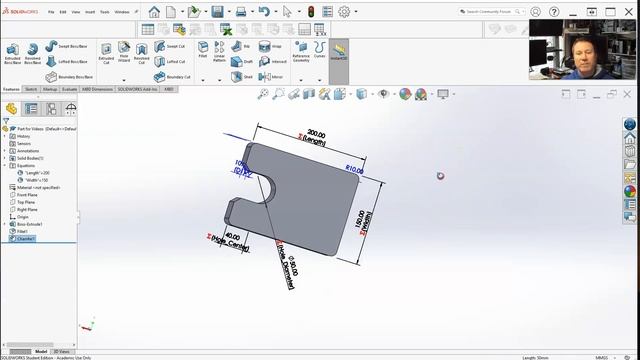Open the Linear Pattern dropdown arrow

coord(219,80)
